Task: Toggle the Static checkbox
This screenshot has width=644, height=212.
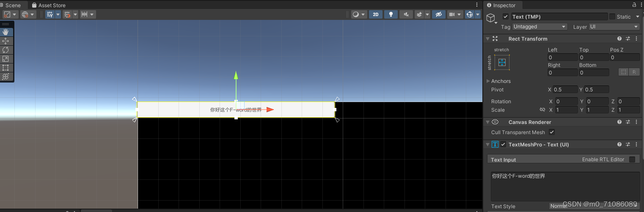Action: (612, 17)
